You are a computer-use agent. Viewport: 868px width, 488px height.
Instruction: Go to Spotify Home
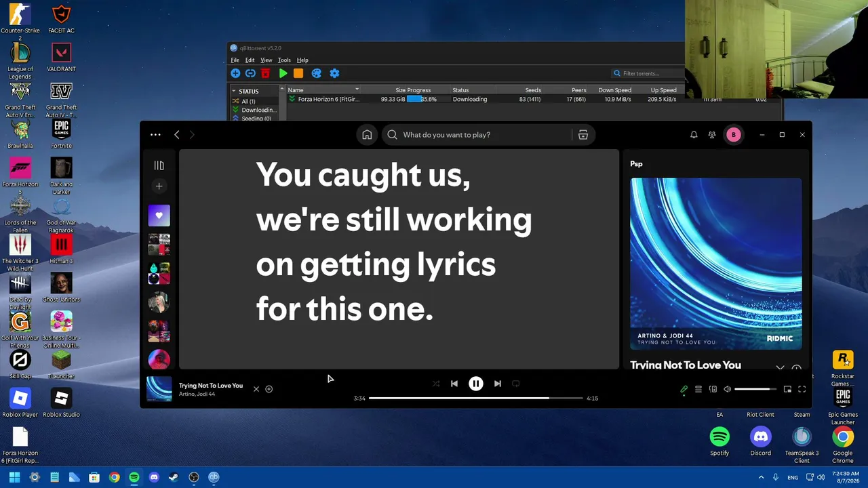pos(367,135)
